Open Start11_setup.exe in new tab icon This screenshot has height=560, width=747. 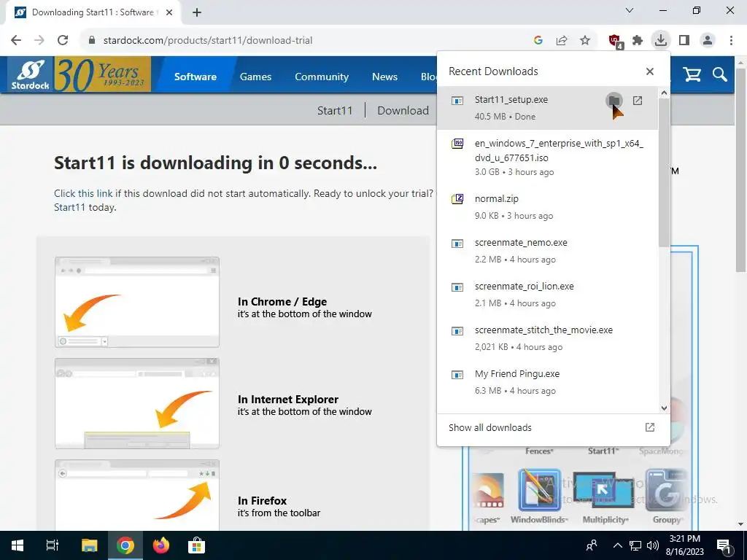pos(638,101)
